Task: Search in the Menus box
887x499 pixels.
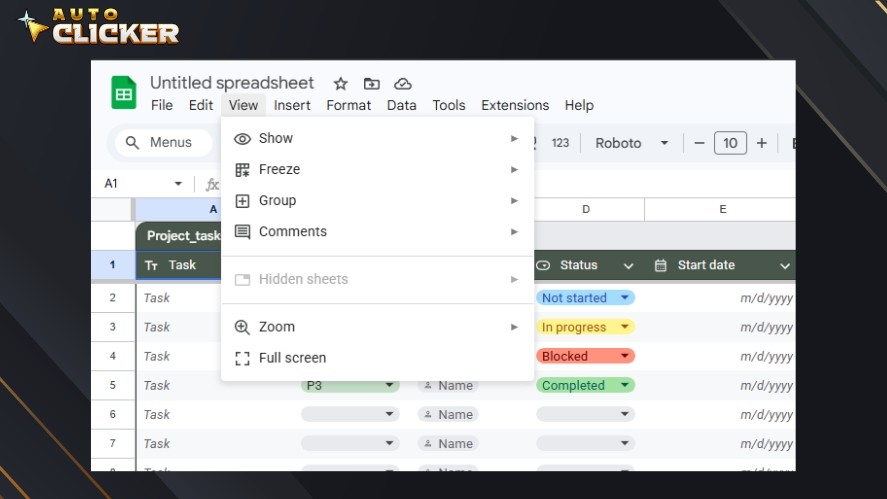Action: [163, 143]
